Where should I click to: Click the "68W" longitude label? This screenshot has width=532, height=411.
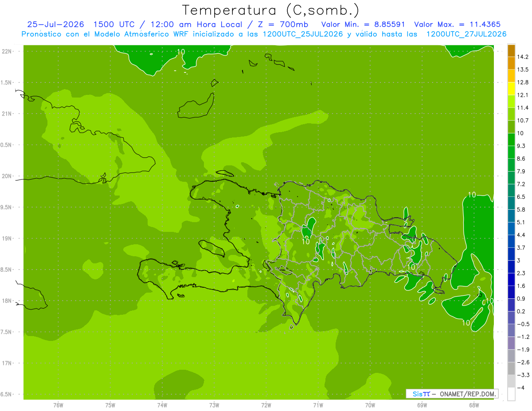[x=473, y=405]
